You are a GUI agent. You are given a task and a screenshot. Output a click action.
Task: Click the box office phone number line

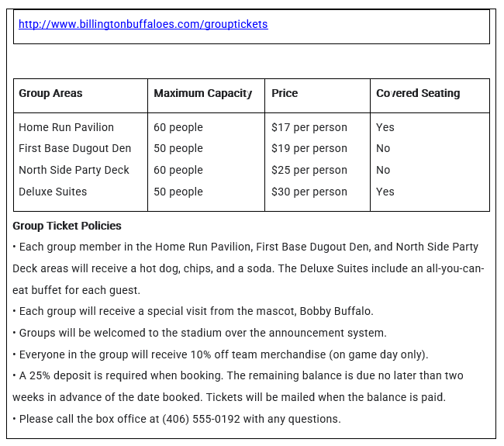(177, 419)
